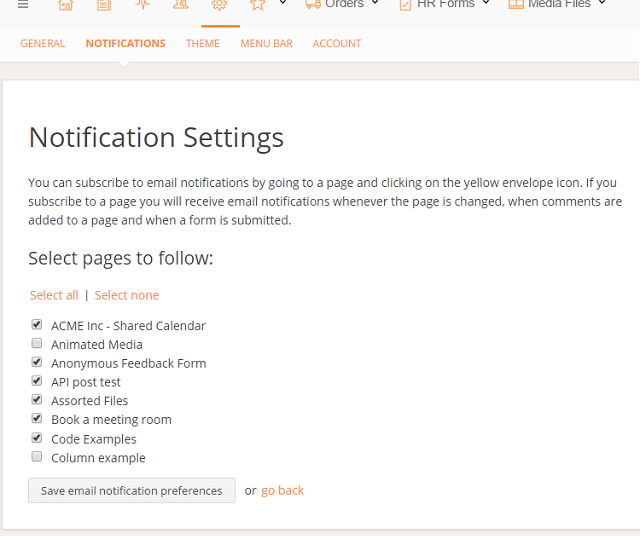The image size is (640, 536).
Task: Check the Animated Media checkbox
Action: pos(37,343)
